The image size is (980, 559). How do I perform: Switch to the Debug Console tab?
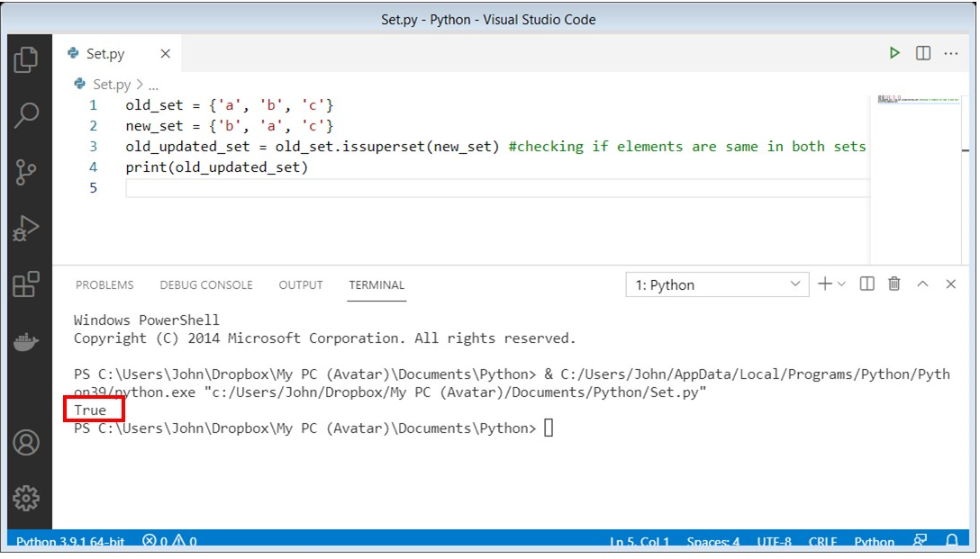(206, 284)
